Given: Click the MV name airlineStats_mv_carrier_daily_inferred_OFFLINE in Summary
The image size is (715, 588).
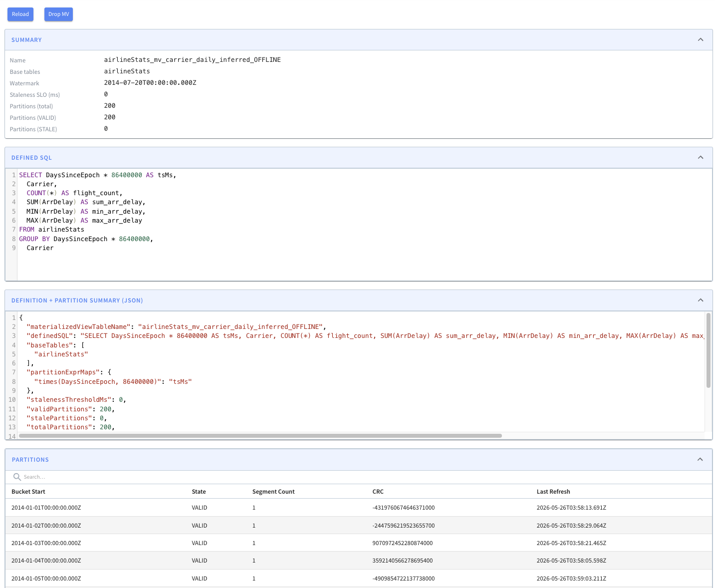Looking at the screenshot, I should click(192, 60).
